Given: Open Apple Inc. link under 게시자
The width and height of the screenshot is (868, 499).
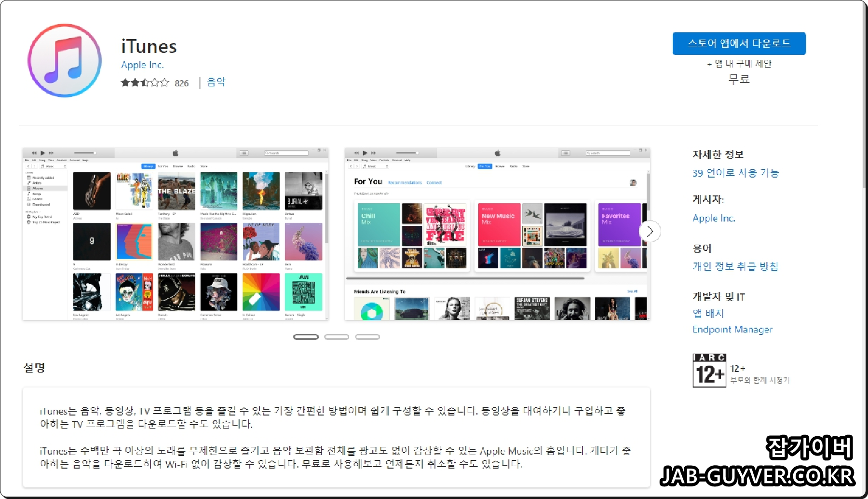Looking at the screenshot, I should point(714,218).
